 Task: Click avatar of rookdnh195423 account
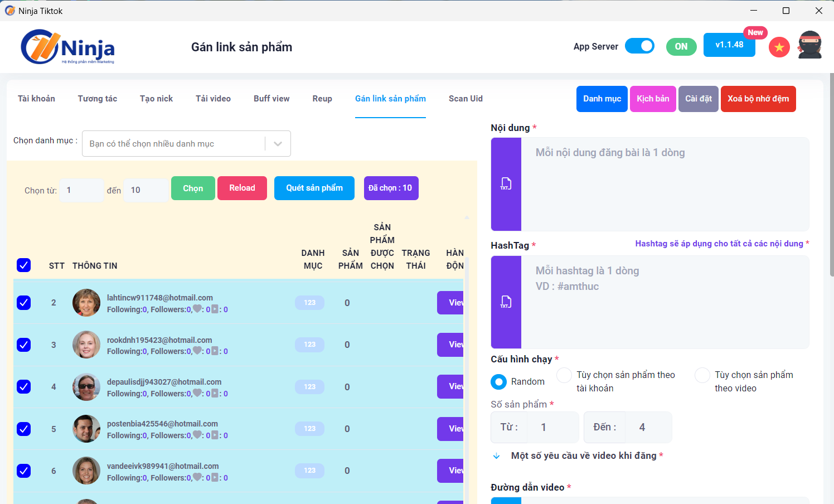[86, 345]
